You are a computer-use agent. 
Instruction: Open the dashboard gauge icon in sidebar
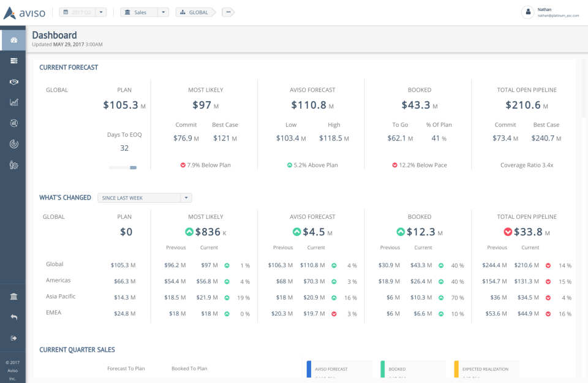click(x=13, y=40)
